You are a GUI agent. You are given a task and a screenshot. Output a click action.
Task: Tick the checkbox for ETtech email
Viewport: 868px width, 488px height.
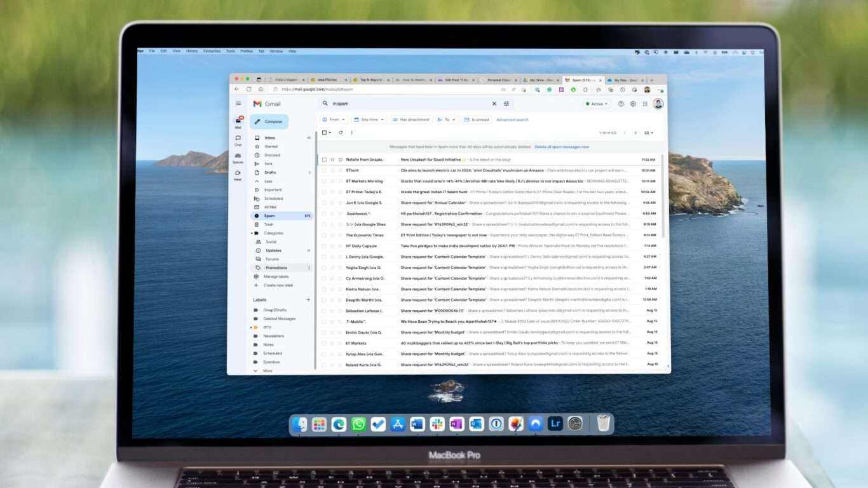pyautogui.click(x=324, y=170)
